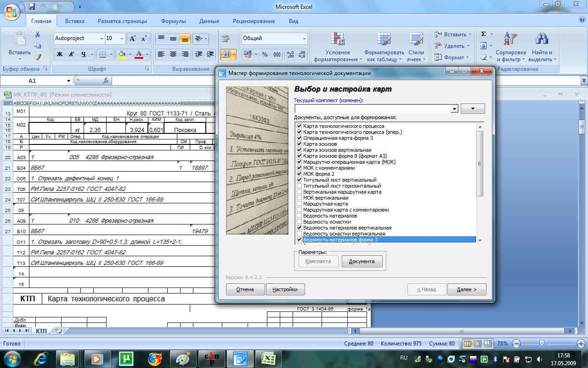Screen dimensions: 588x368
Task: Align text left in the cell
Action: coord(161,54)
